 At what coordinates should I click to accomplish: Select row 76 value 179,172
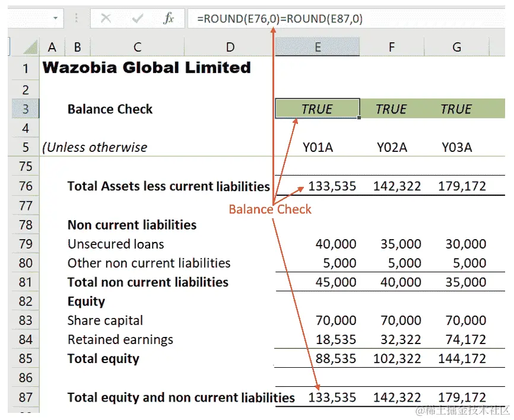point(462,186)
